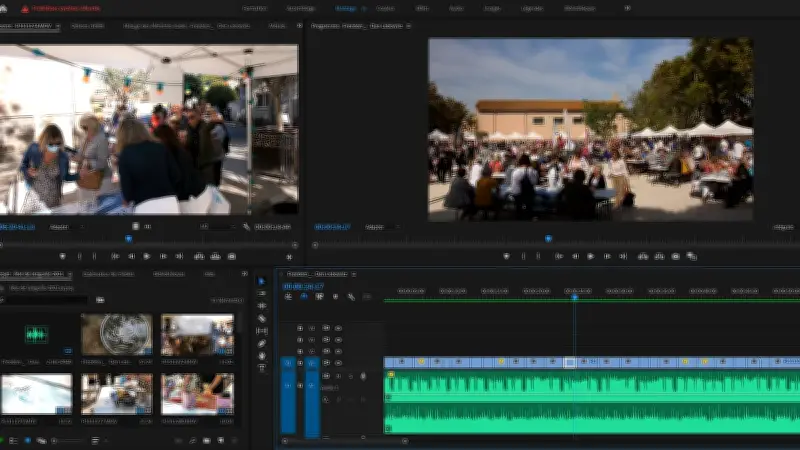Image resolution: width=800 pixels, height=450 pixels.
Task: Switch to the highlighted Editing workspace tab
Action: point(346,8)
